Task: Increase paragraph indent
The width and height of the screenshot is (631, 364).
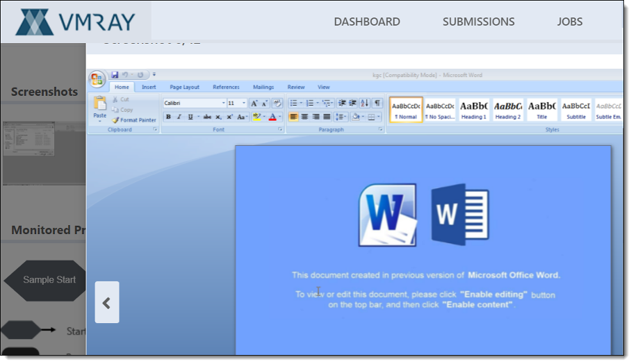Action: (x=353, y=104)
